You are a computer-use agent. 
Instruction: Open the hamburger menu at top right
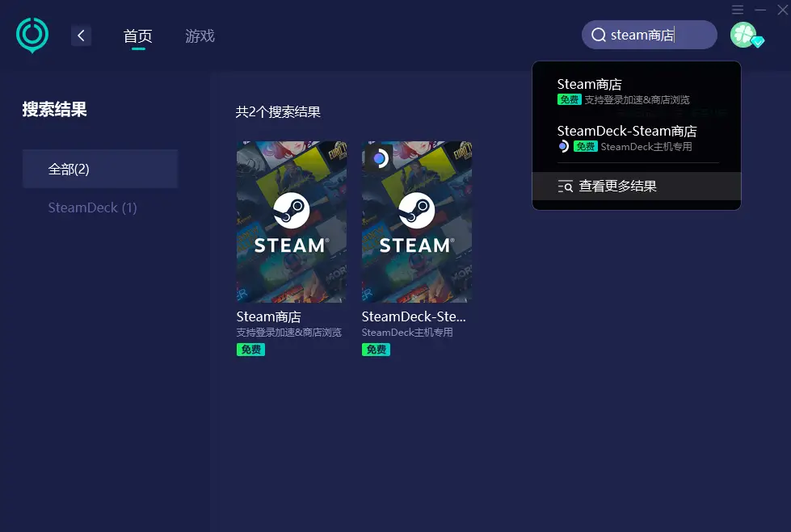point(738,10)
